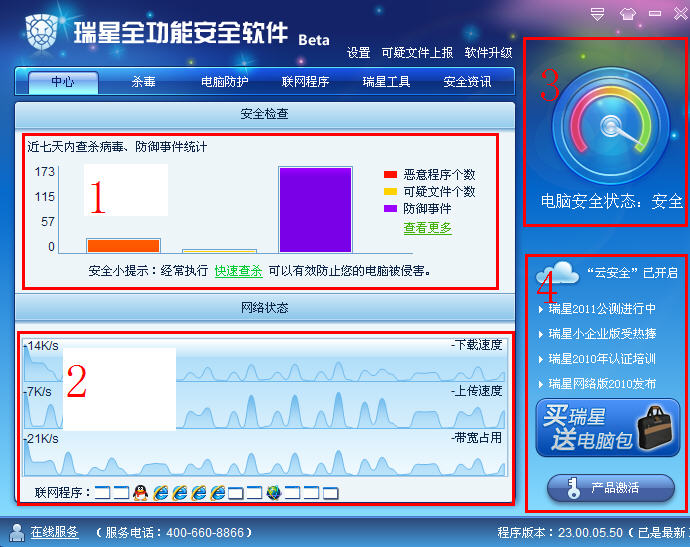The width and height of the screenshot is (690, 547).
Task: Click the 带宽占用 label
Action: coord(477,438)
